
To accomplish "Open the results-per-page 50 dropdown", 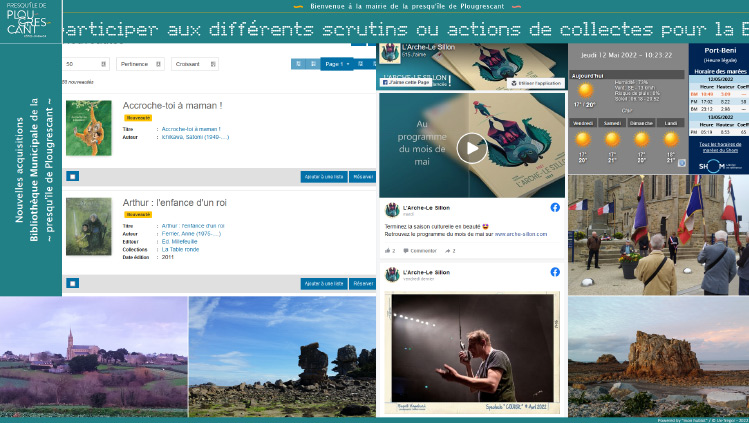I will coord(86,64).
